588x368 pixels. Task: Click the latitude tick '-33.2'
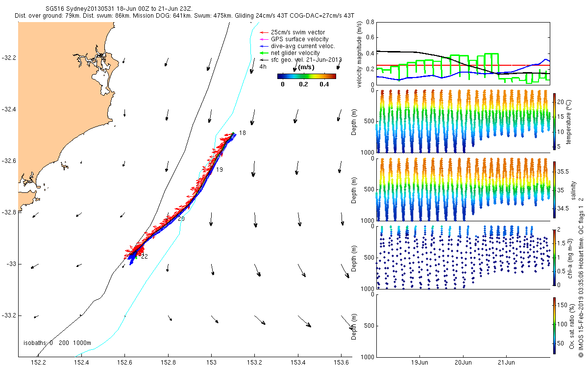pos(9,315)
